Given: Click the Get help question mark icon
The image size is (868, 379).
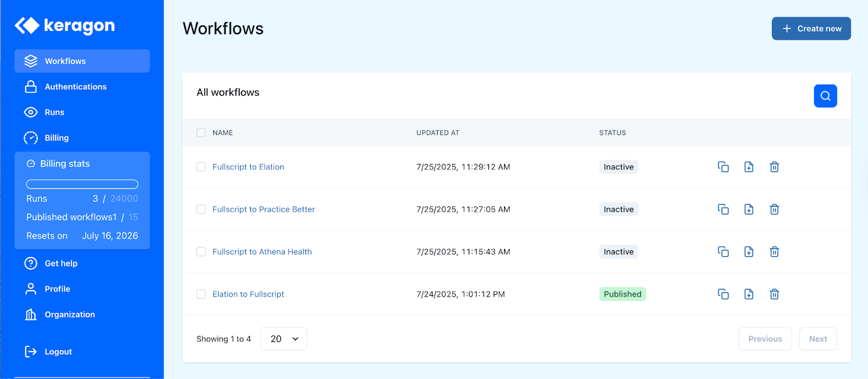Looking at the screenshot, I should (x=31, y=263).
